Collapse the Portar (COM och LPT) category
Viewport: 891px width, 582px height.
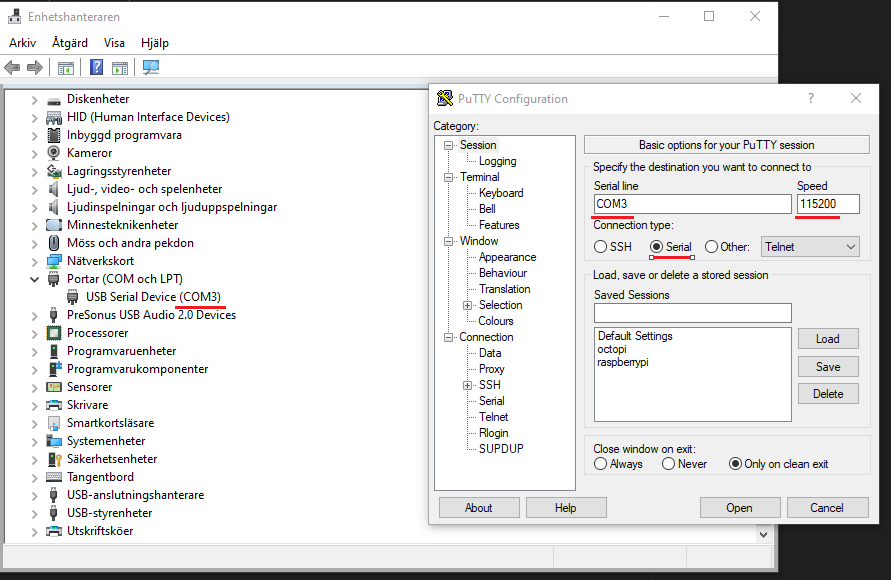[34, 279]
